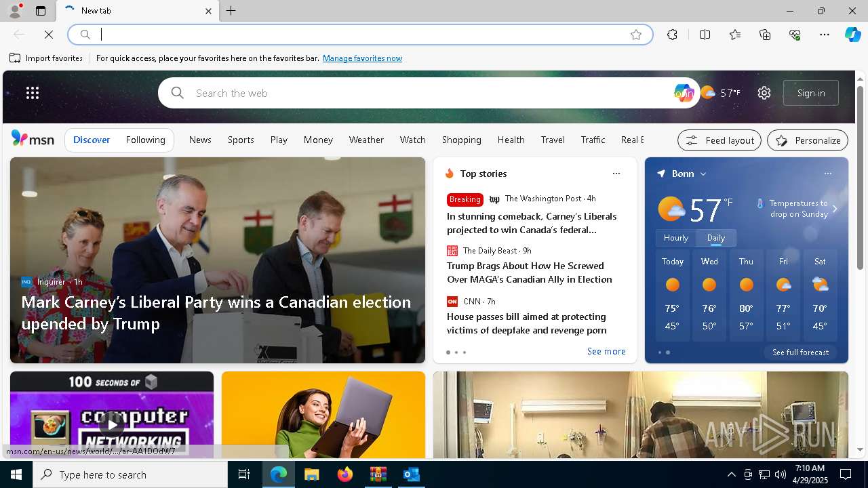Expand the Bonn location dropdown
Image resolution: width=868 pixels, height=488 pixels.
pos(703,174)
